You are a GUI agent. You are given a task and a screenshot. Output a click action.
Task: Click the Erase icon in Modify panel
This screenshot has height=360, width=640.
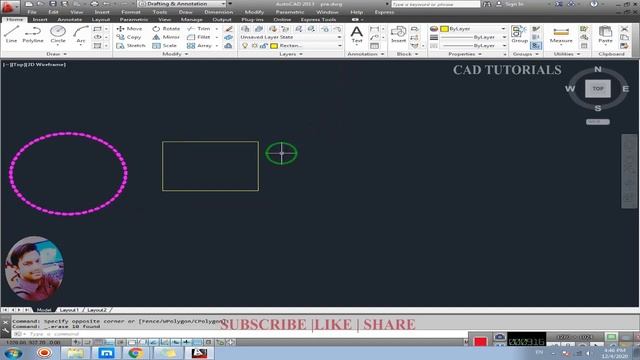click(229, 29)
